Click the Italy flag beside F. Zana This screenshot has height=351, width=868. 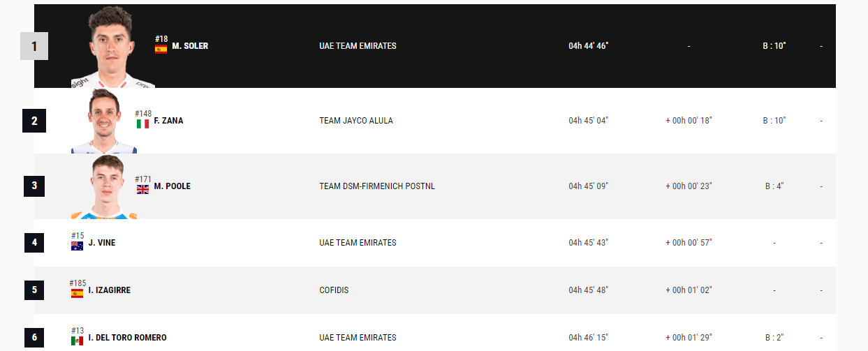(x=142, y=124)
